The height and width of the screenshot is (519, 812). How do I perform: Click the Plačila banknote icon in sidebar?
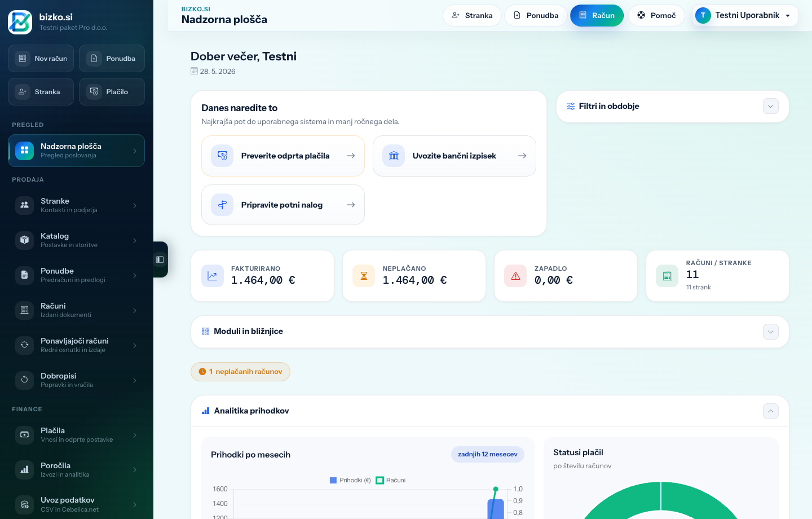point(24,435)
